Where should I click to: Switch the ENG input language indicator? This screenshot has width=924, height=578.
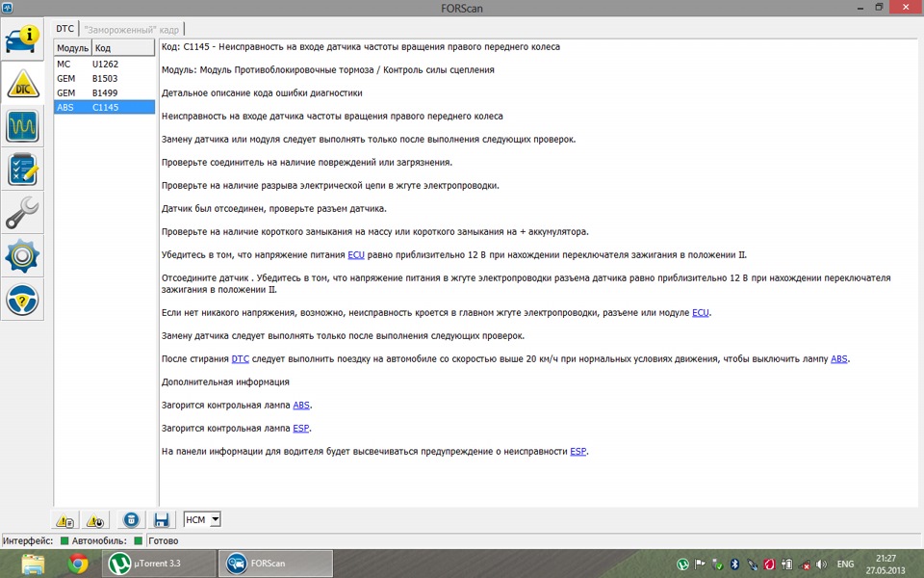[x=846, y=565]
